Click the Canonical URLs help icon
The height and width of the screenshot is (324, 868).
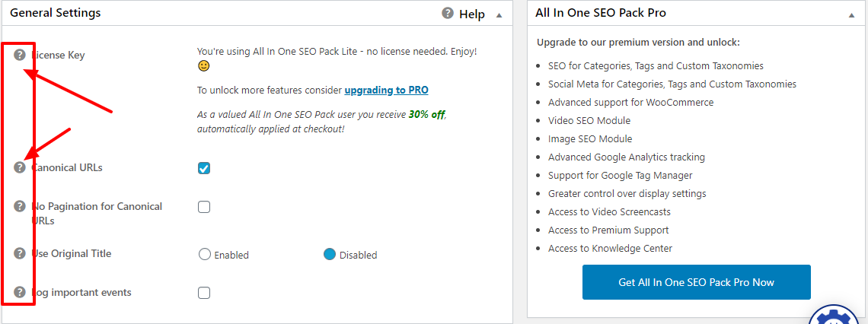click(x=20, y=167)
